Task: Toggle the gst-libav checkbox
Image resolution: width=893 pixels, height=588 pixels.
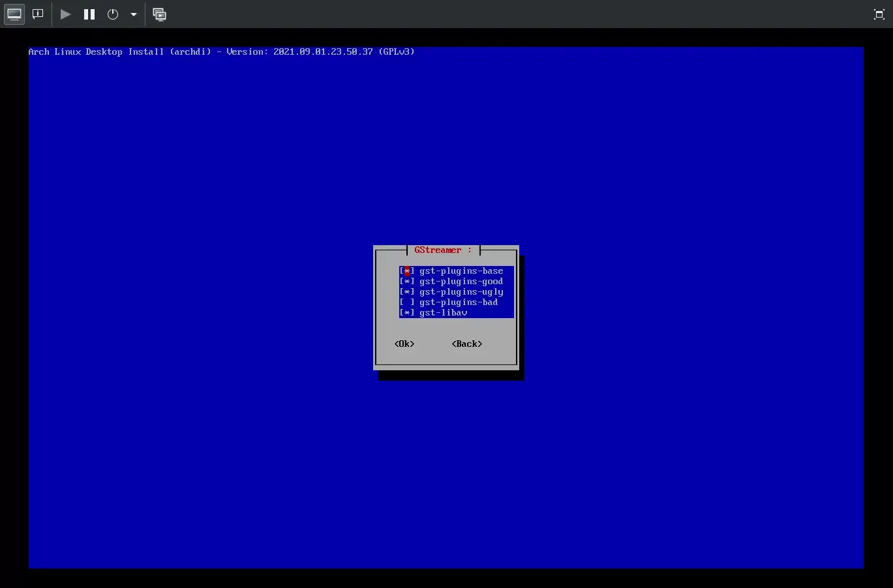Action: pos(407,313)
